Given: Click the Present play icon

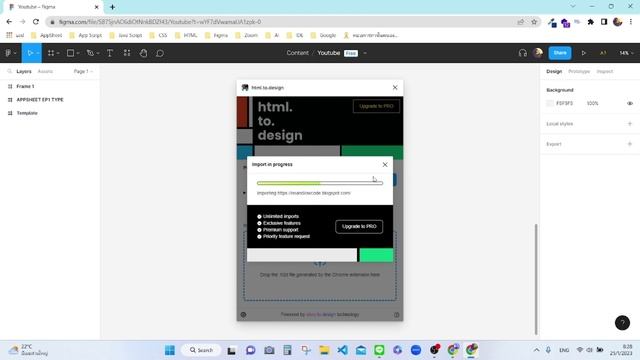Looking at the screenshot, I should click(584, 53).
